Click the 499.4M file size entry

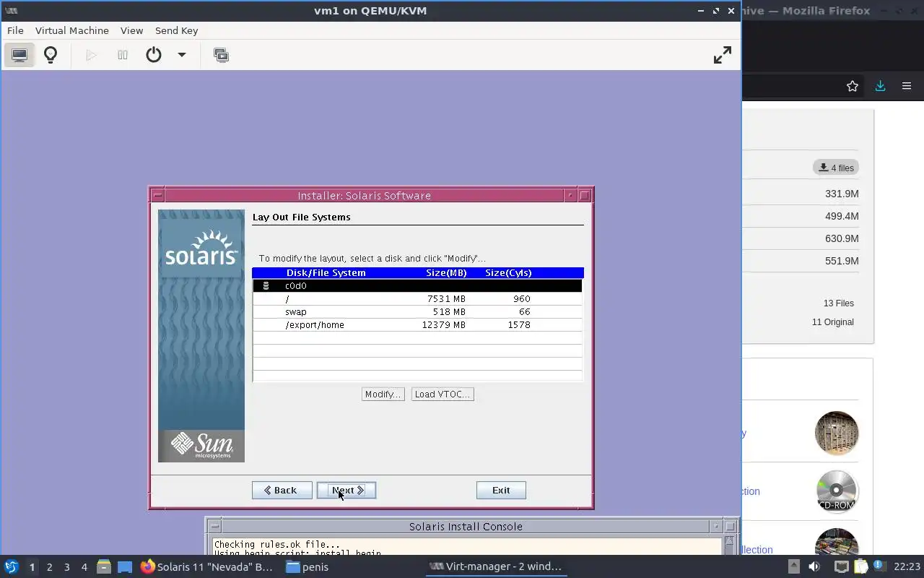point(842,216)
